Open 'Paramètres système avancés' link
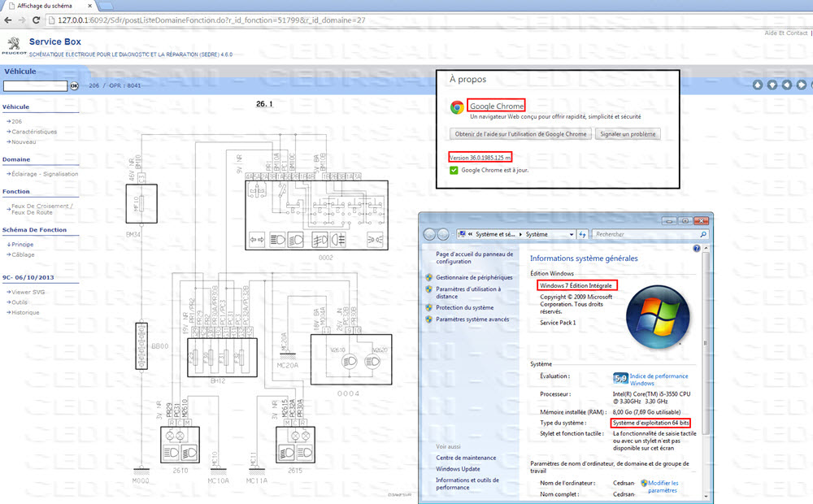The image size is (813, 504). [x=472, y=319]
